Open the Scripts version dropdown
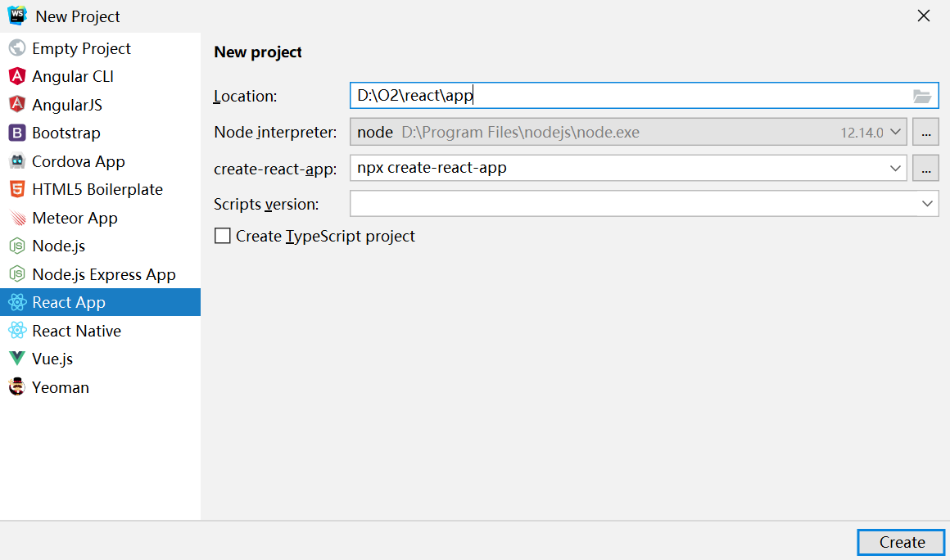950x560 pixels. (927, 203)
